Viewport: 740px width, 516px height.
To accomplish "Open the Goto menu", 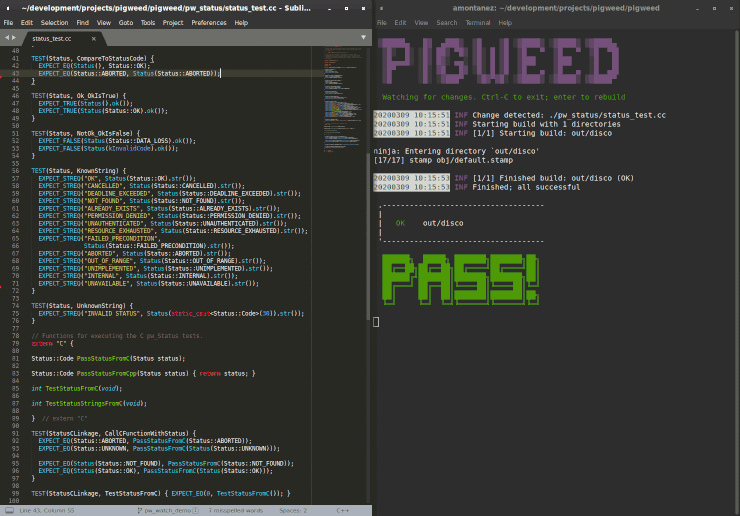I will click(126, 23).
